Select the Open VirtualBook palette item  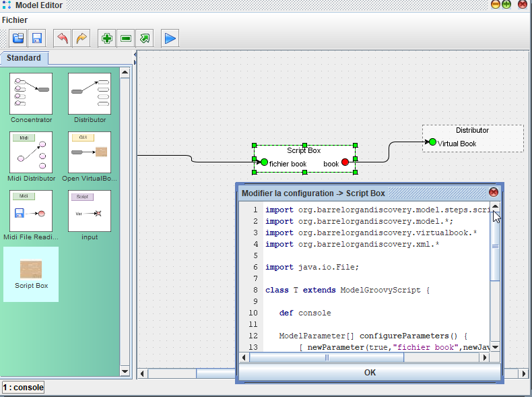click(x=90, y=152)
